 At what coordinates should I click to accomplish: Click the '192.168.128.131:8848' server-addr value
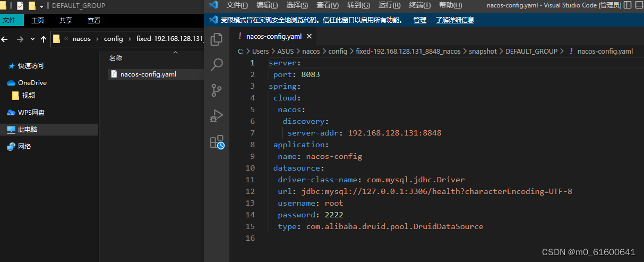[x=395, y=133]
